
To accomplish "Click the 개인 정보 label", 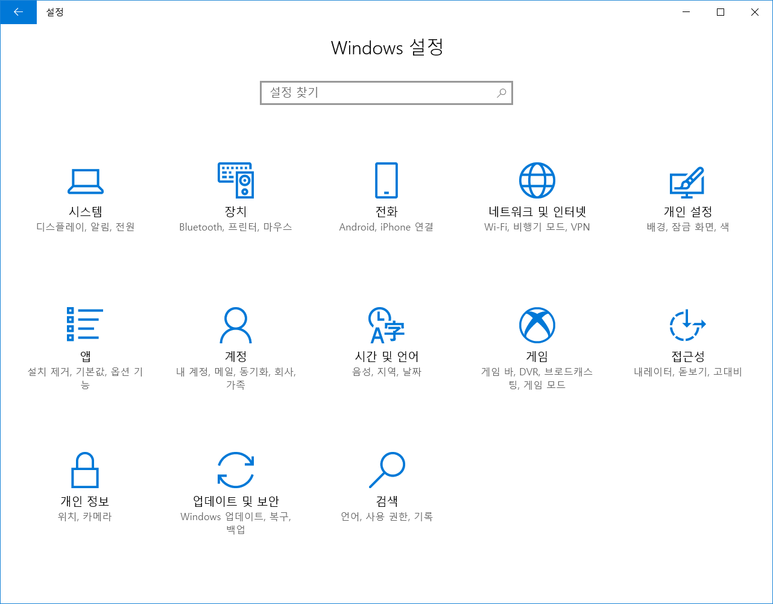I will pos(85,501).
